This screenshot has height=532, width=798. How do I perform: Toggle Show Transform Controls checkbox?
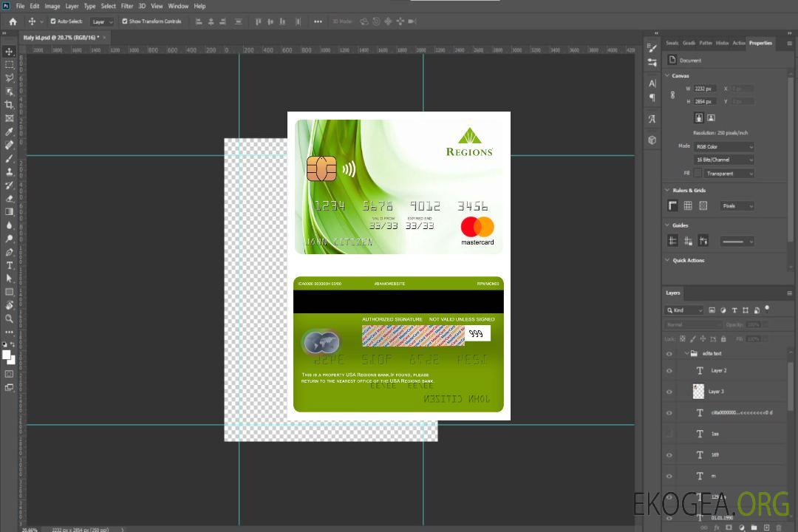pos(125,21)
